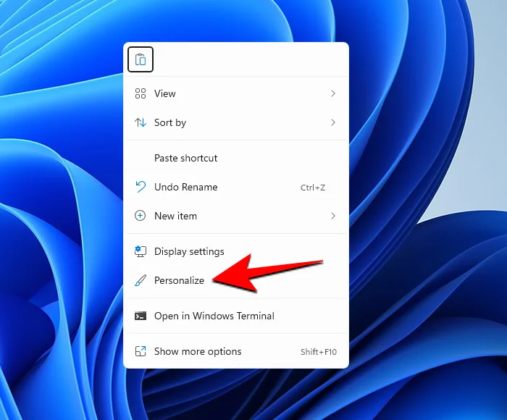Image resolution: width=507 pixels, height=420 pixels.
Task: Click the expand icon beside Show more options
Action: (x=141, y=351)
